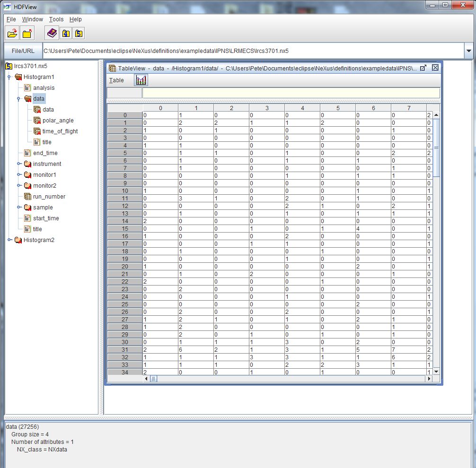Click the Close file toolbar icon

pos(27,33)
